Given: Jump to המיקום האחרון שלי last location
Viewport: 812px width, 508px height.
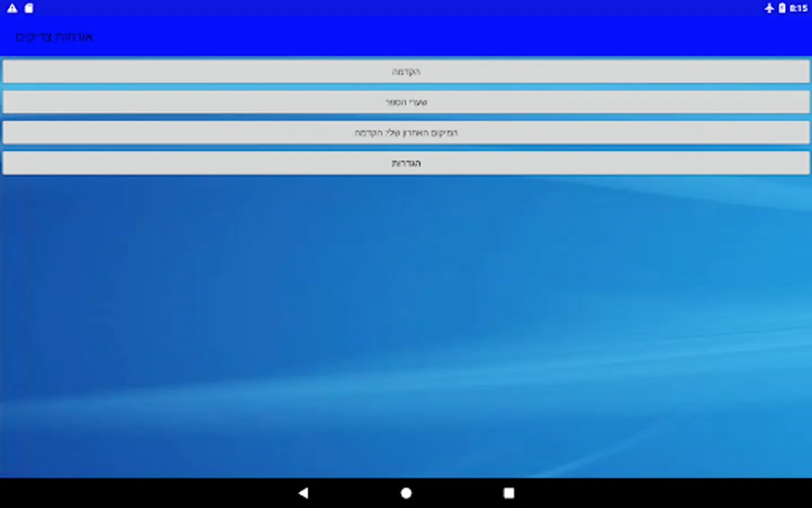Looking at the screenshot, I should 406,132.
